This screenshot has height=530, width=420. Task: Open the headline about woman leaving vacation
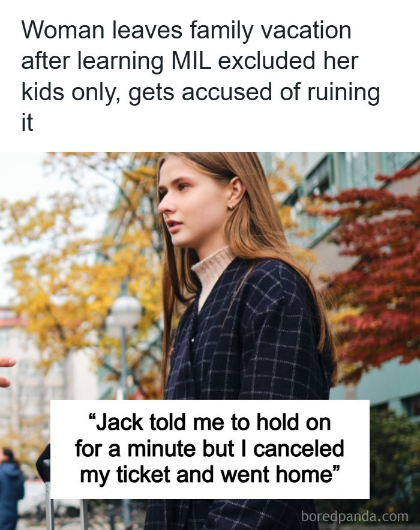point(201,76)
